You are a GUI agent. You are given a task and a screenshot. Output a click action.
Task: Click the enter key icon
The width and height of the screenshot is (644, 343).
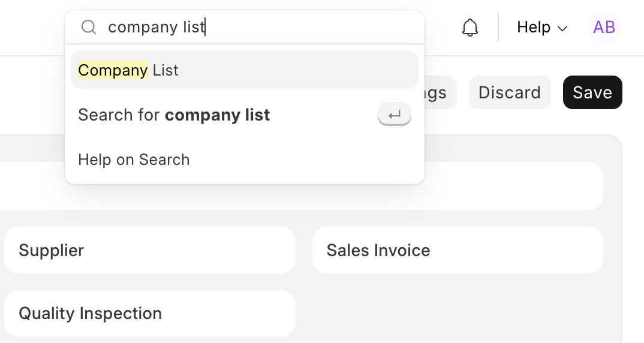tap(395, 114)
